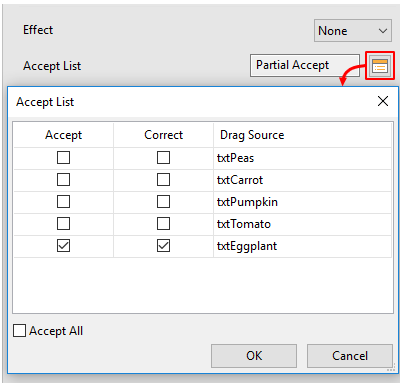406x387 pixels.
Task: Enable Accept checkbox for txtPeas
Action: (x=63, y=158)
